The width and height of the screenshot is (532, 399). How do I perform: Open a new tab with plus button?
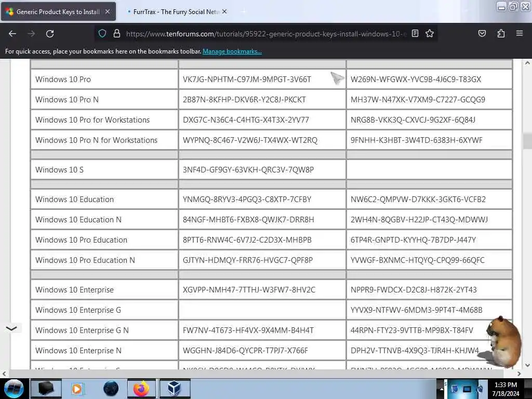point(243,11)
